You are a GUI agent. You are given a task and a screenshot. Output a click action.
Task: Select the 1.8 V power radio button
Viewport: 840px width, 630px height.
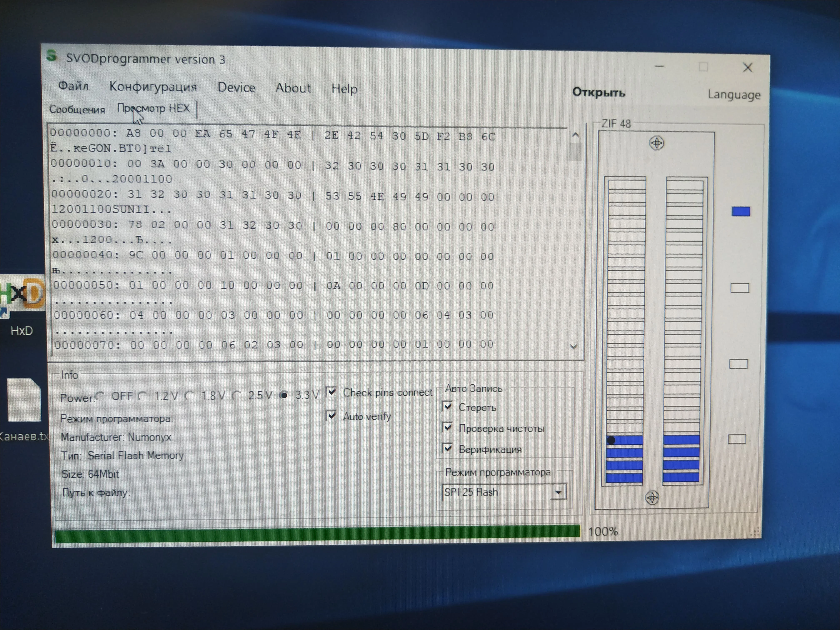tap(190, 396)
